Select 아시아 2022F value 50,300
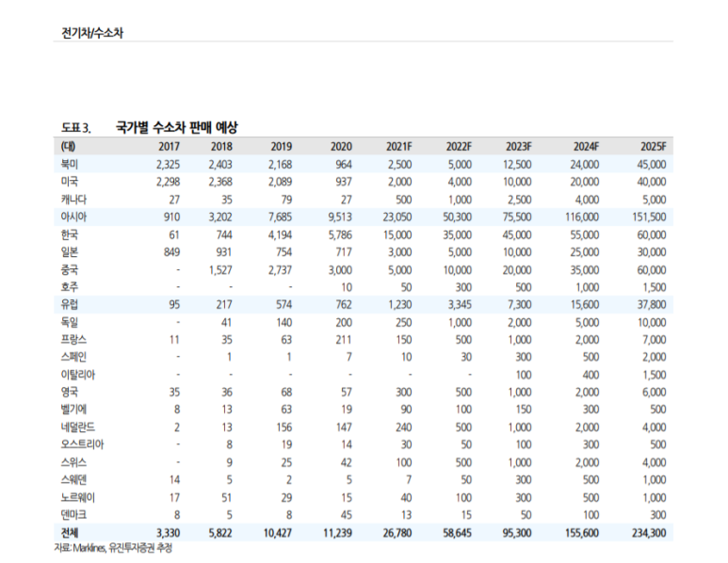The image size is (728, 563). pyautogui.click(x=458, y=217)
